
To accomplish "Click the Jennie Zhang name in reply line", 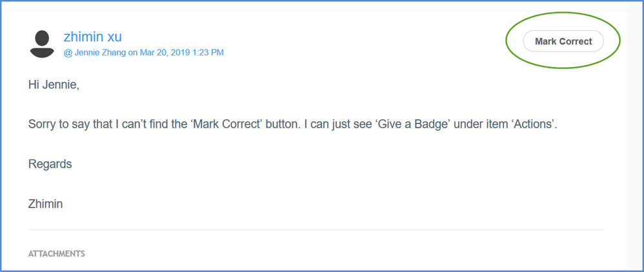I will [x=99, y=53].
